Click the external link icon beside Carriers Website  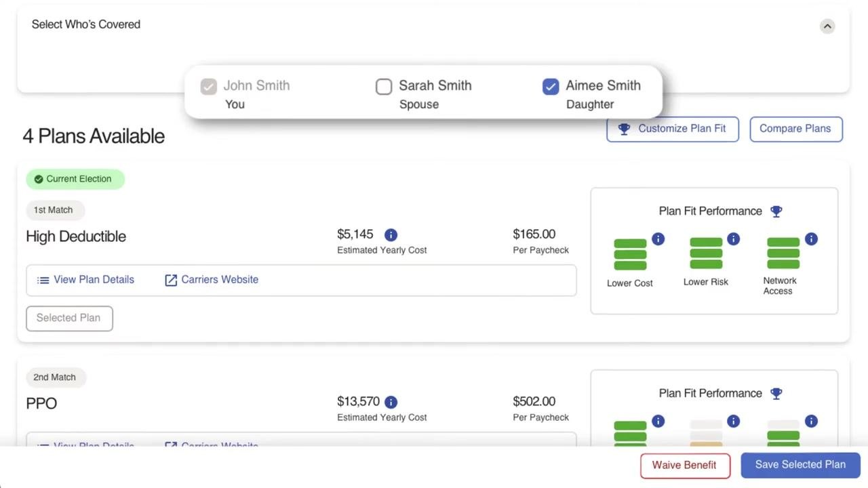171,280
